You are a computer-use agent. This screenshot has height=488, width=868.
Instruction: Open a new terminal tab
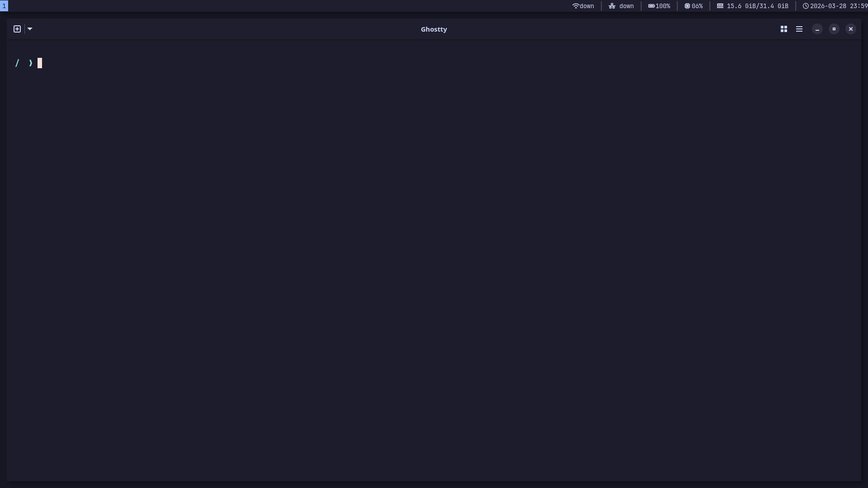click(x=16, y=28)
